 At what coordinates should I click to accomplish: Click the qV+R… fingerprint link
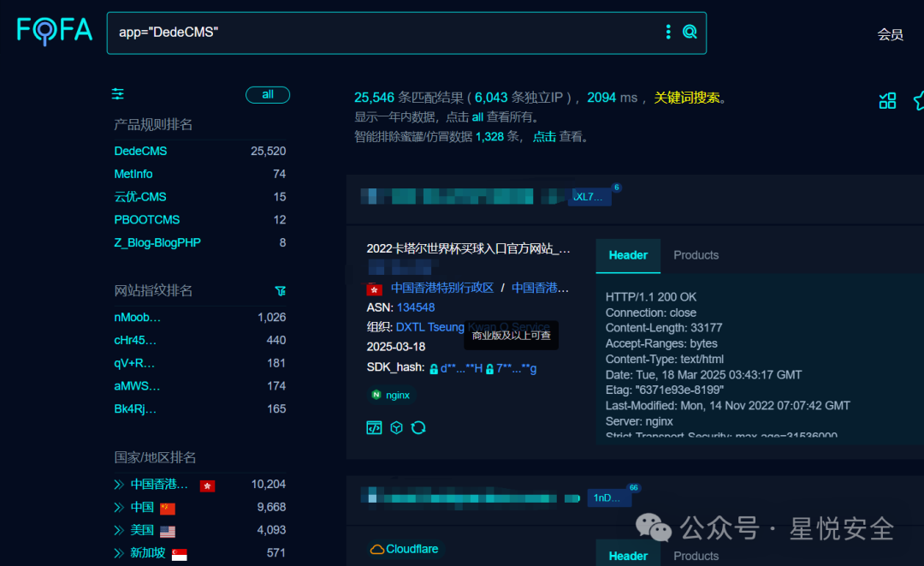click(x=133, y=363)
